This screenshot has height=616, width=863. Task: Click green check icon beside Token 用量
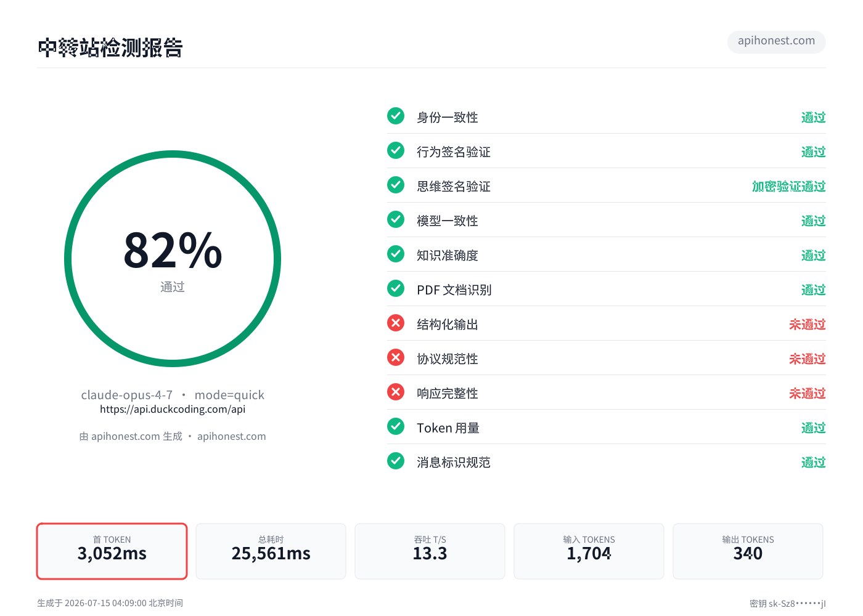point(396,426)
